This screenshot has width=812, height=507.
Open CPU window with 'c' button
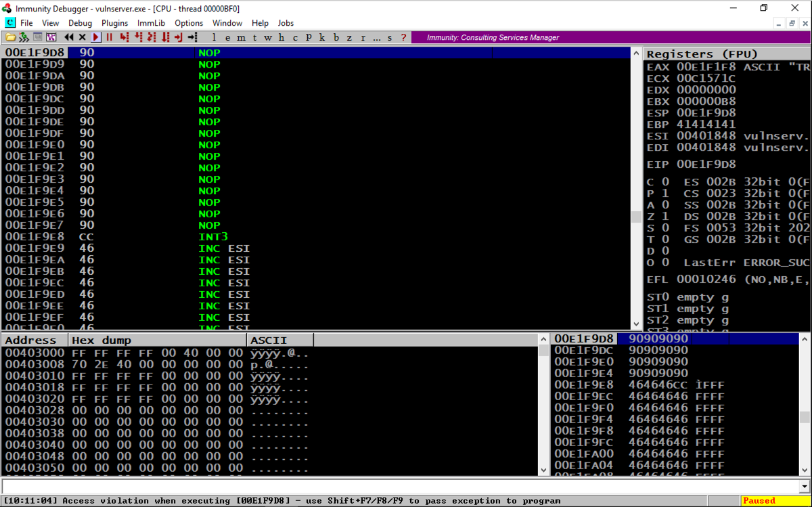tap(295, 37)
